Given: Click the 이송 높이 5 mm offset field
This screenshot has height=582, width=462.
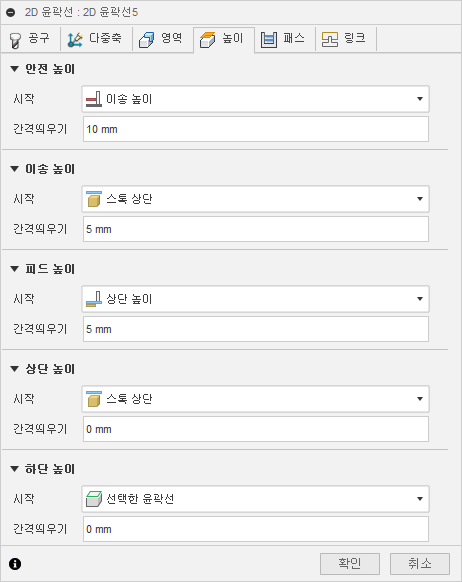Looking at the screenshot, I should click(256, 229).
